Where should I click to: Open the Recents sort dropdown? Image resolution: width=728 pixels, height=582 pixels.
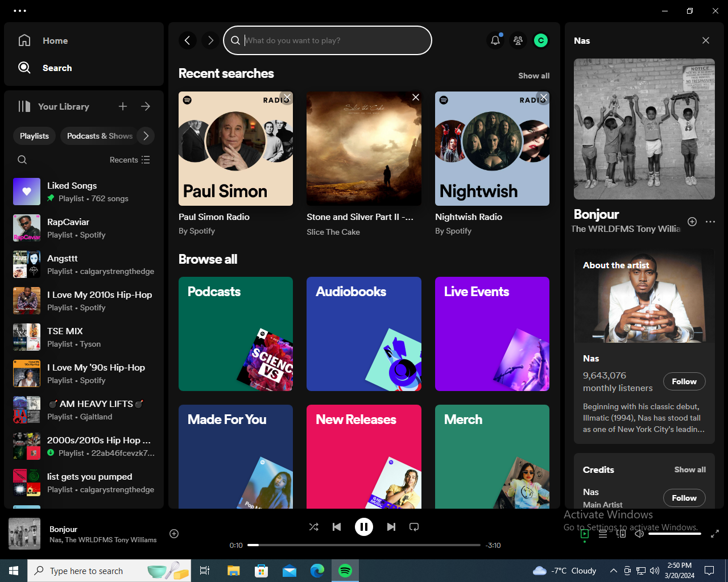click(130, 160)
